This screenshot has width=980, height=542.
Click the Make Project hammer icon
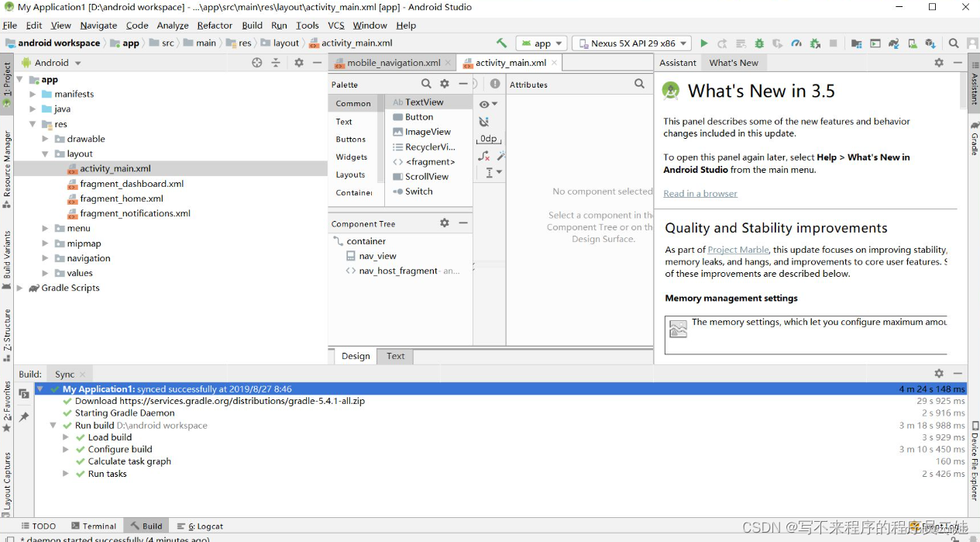point(502,43)
